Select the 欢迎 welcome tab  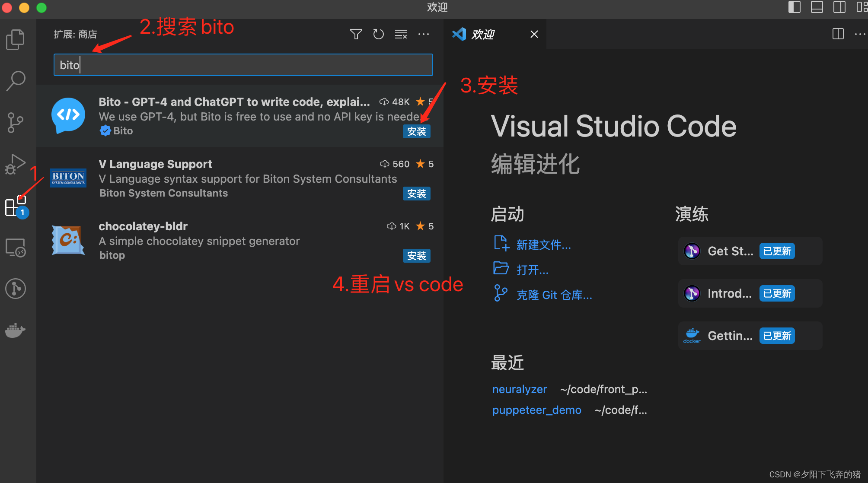[482, 34]
